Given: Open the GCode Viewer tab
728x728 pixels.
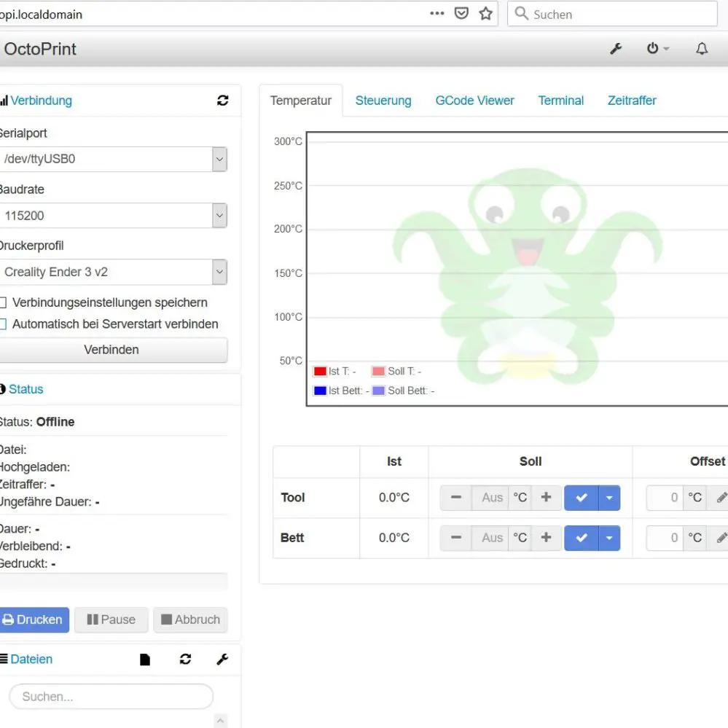Looking at the screenshot, I should click(474, 101).
